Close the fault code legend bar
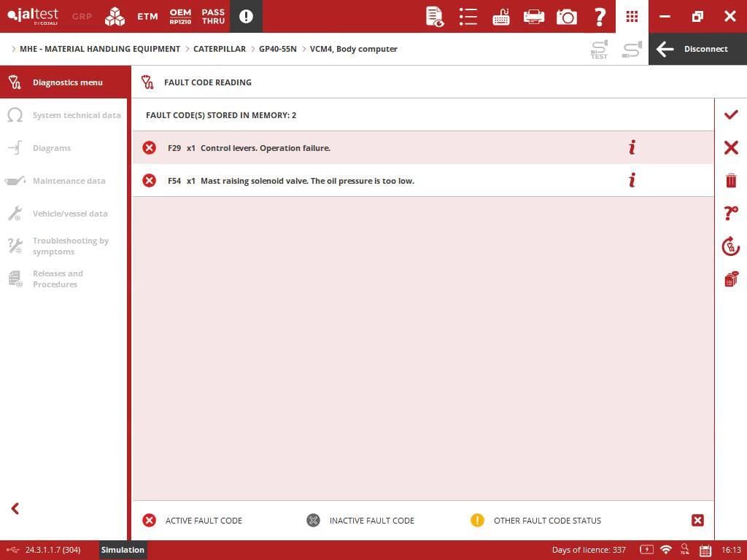 coord(697,520)
